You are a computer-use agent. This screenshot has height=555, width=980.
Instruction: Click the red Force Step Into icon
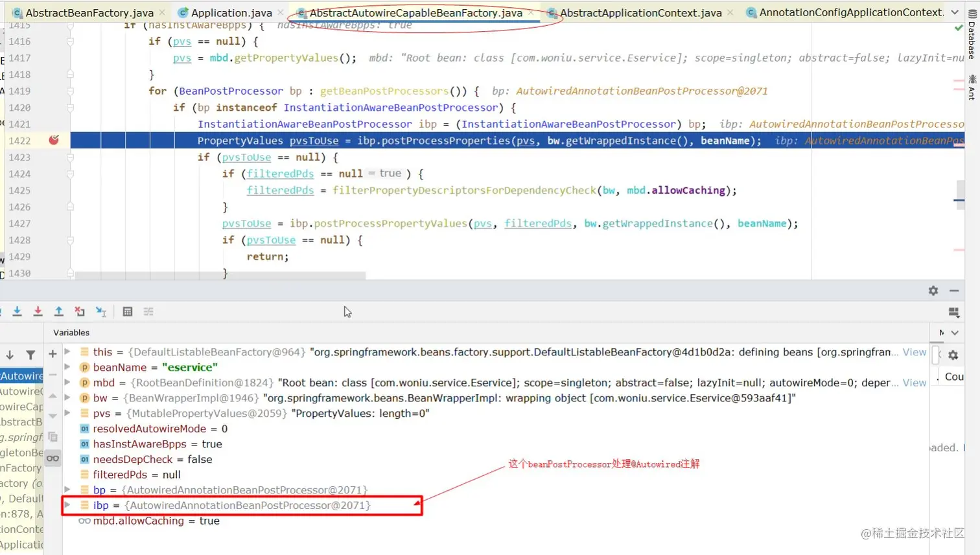click(38, 312)
